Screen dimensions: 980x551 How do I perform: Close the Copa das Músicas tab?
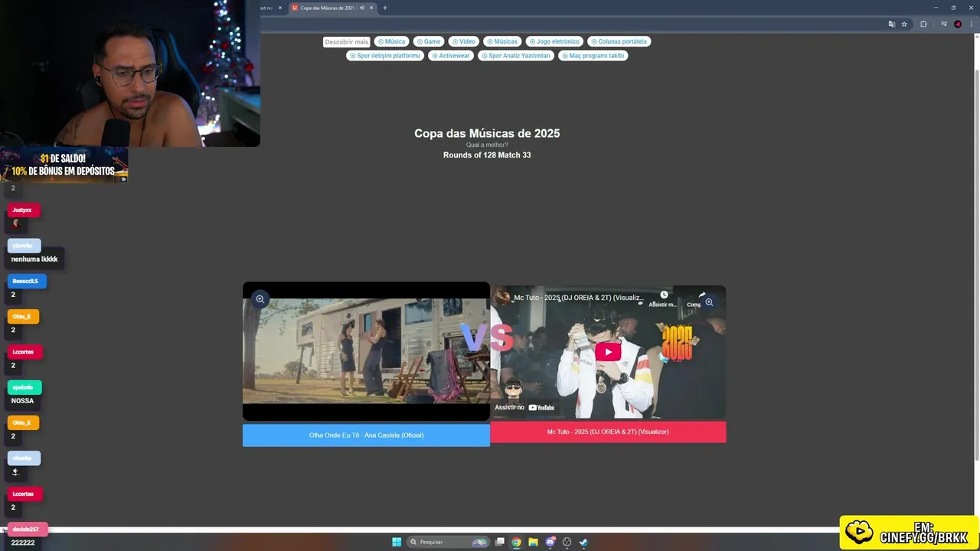[x=371, y=8]
